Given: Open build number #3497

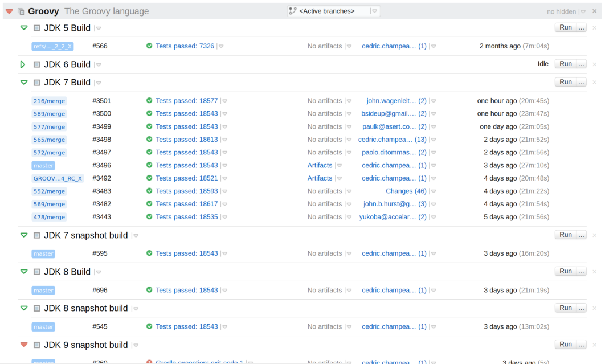Looking at the screenshot, I should [101, 153].
